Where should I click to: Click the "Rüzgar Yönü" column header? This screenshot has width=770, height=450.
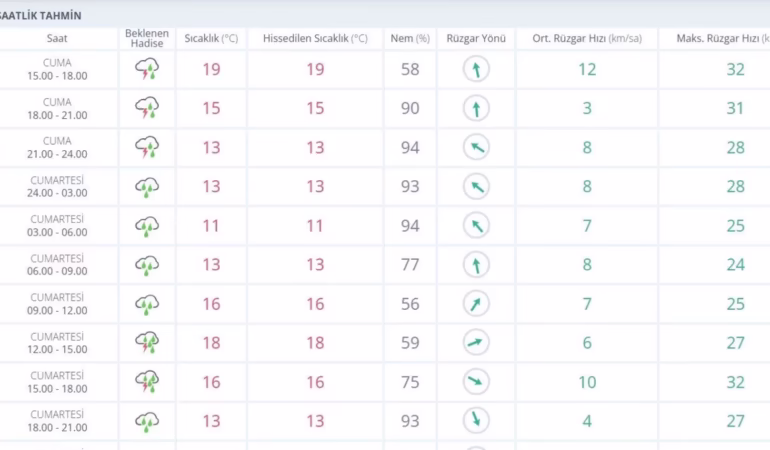click(x=477, y=39)
